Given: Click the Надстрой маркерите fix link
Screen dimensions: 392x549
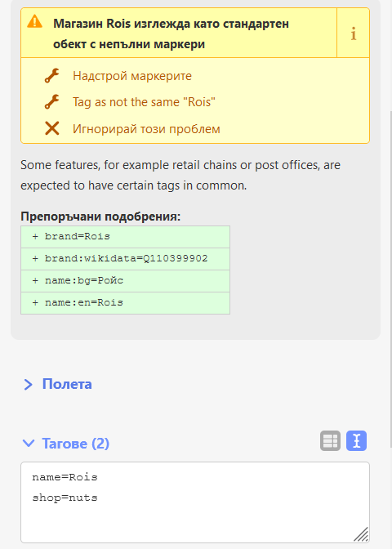Looking at the screenshot, I should click(132, 76).
